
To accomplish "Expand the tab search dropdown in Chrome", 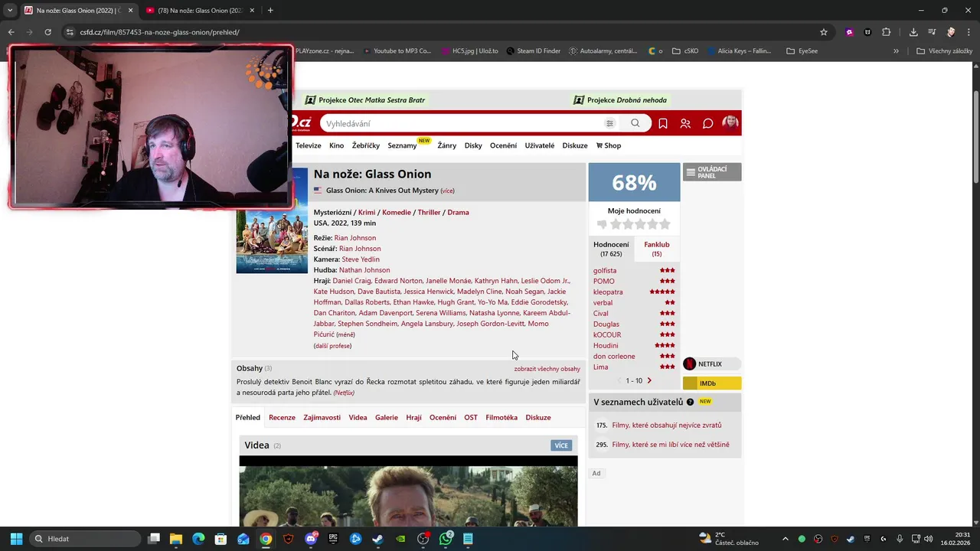I will tap(9, 10).
